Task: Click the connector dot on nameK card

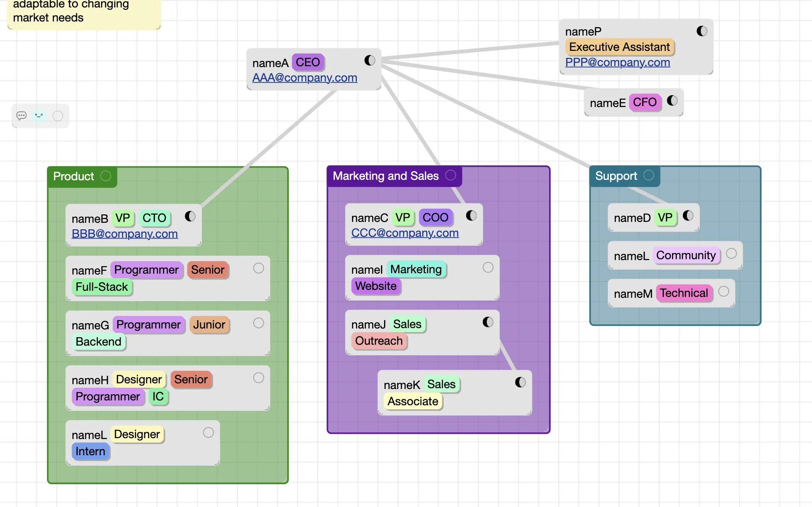Action: [x=520, y=382]
